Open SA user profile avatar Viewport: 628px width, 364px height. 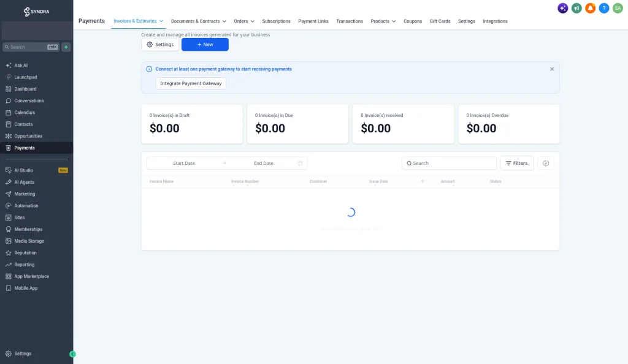pos(618,8)
